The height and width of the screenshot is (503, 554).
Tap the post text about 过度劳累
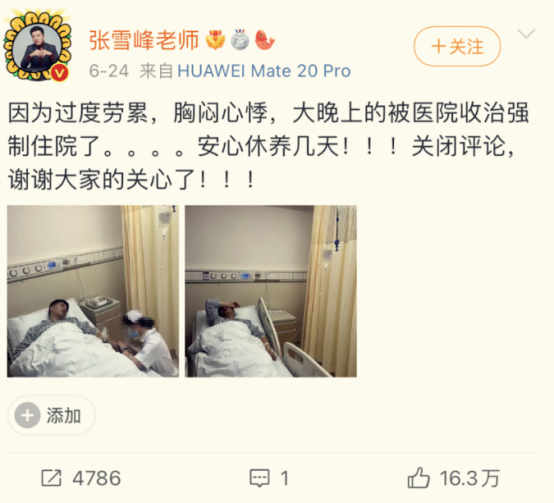(269, 147)
